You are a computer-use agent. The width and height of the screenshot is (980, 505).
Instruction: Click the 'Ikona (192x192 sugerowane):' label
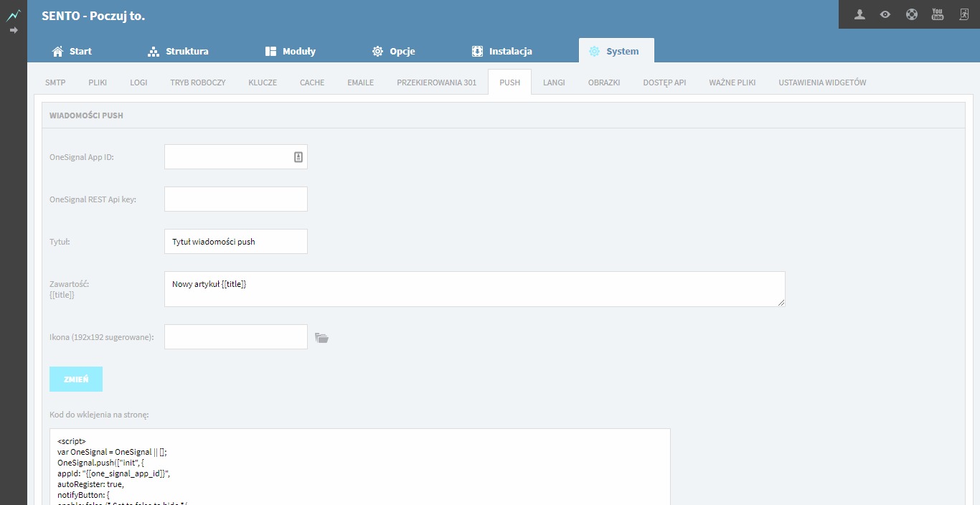click(x=102, y=337)
